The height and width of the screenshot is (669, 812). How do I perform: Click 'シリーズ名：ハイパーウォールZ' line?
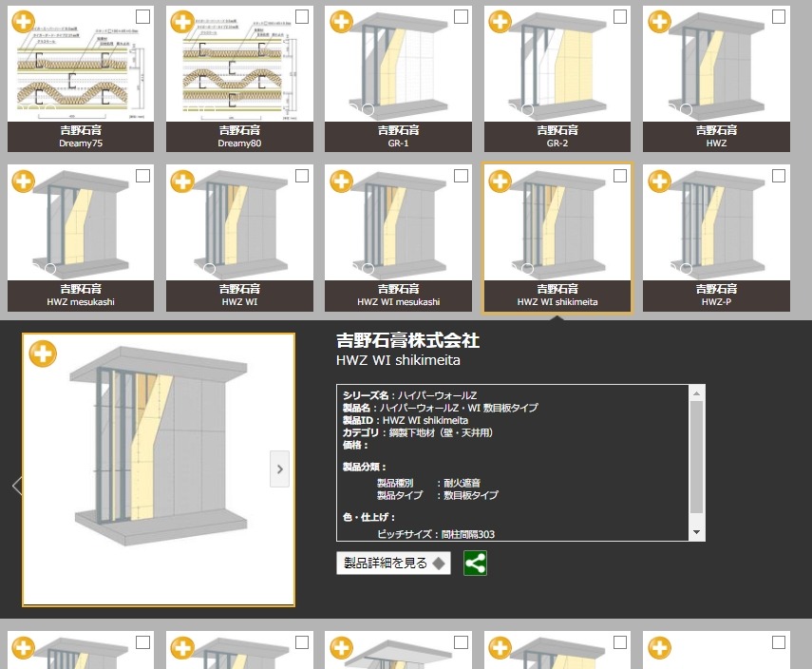pyautogui.click(x=409, y=395)
